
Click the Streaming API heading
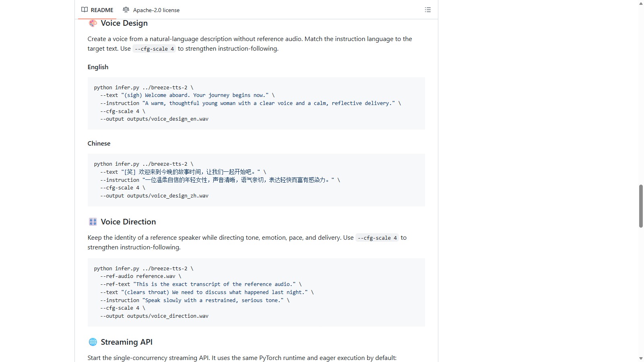126,342
